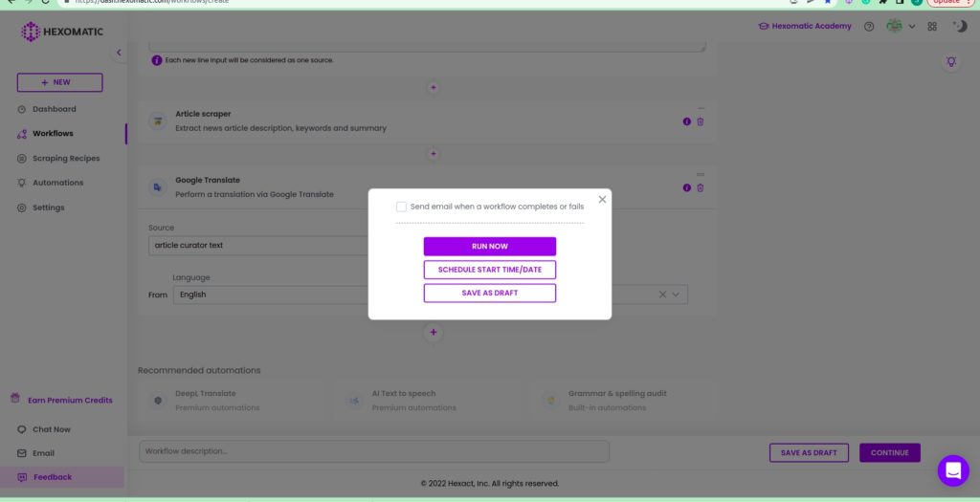
Task: Click the Google Translate title text
Action: (208, 181)
